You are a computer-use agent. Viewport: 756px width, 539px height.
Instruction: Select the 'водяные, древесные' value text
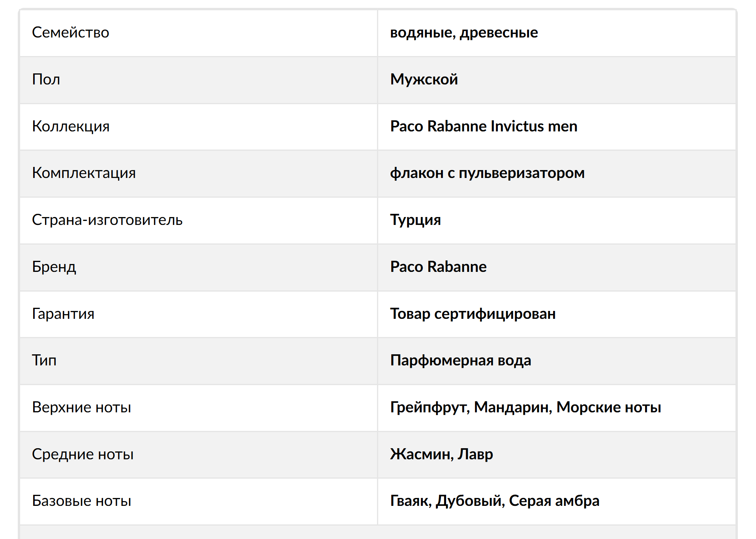[463, 32]
